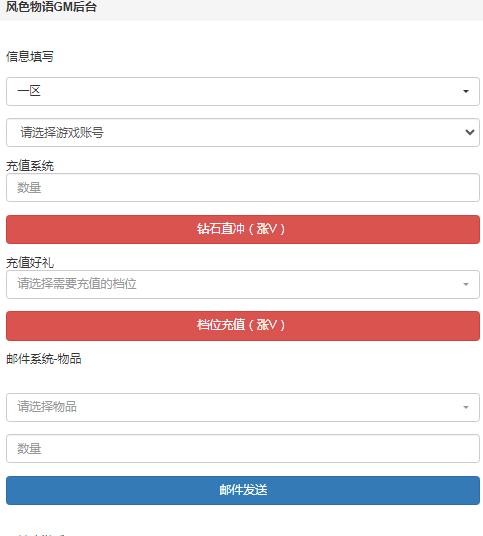The image size is (483, 536).
Task: Click the chevron arrow beside 请选择游戏账号
Action: (x=470, y=132)
